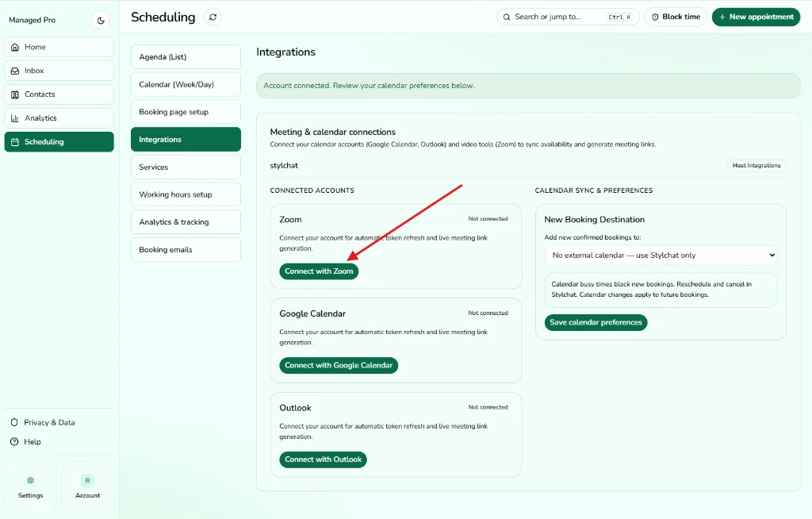Open the Services section

point(186,167)
